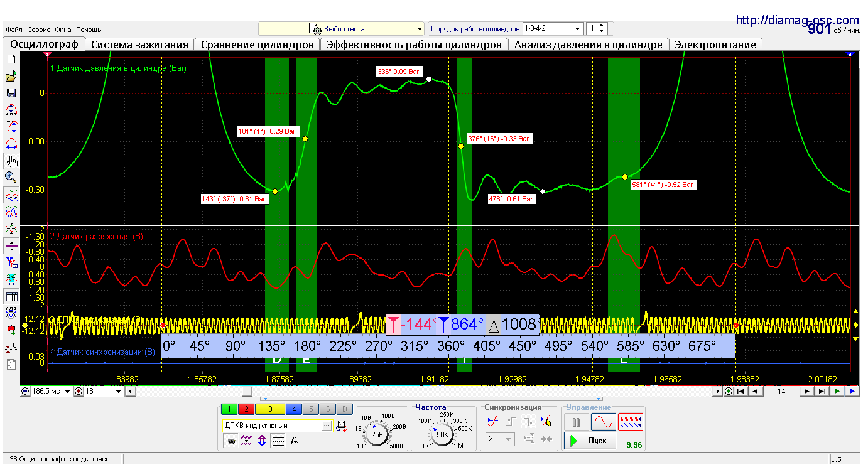Switch to the Система зажигания tab
Viewport: 868px width, 467px height.
pyautogui.click(x=139, y=45)
